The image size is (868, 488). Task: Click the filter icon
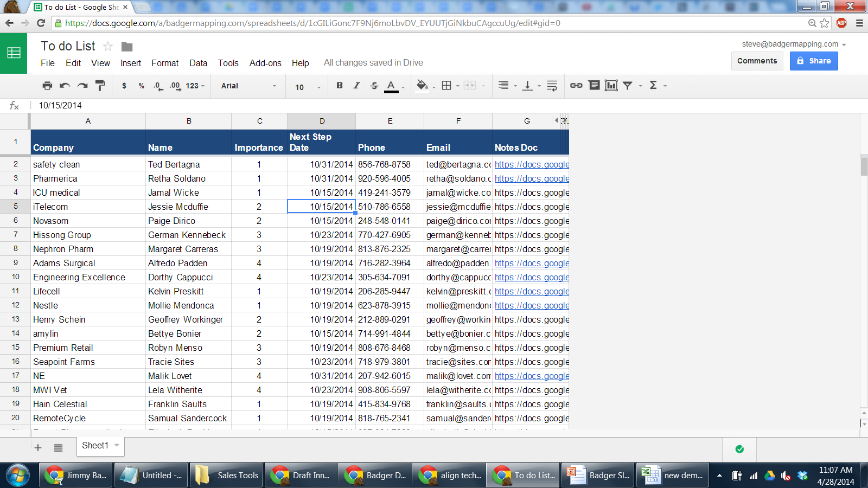point(628,86)
